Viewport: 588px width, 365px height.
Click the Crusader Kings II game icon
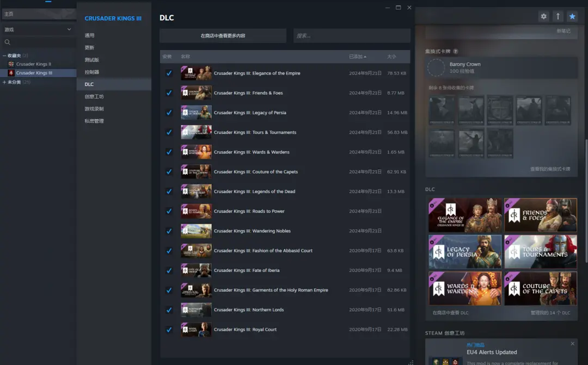11,64
